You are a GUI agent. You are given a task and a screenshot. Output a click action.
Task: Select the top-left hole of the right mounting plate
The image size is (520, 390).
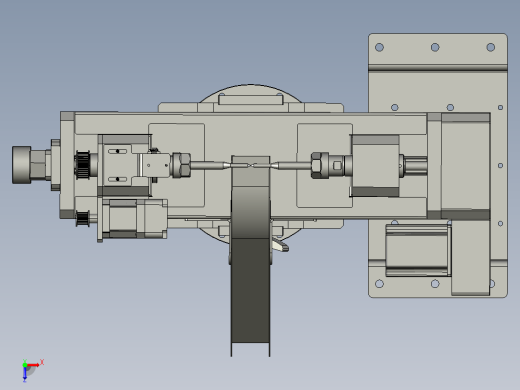pyautogui.click(x=379, y=47)
